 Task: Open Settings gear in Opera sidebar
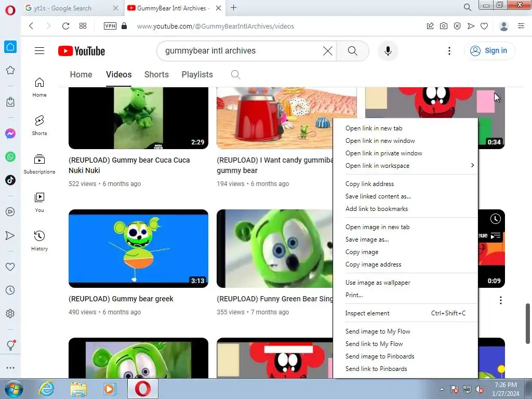(x=10, y=313)
